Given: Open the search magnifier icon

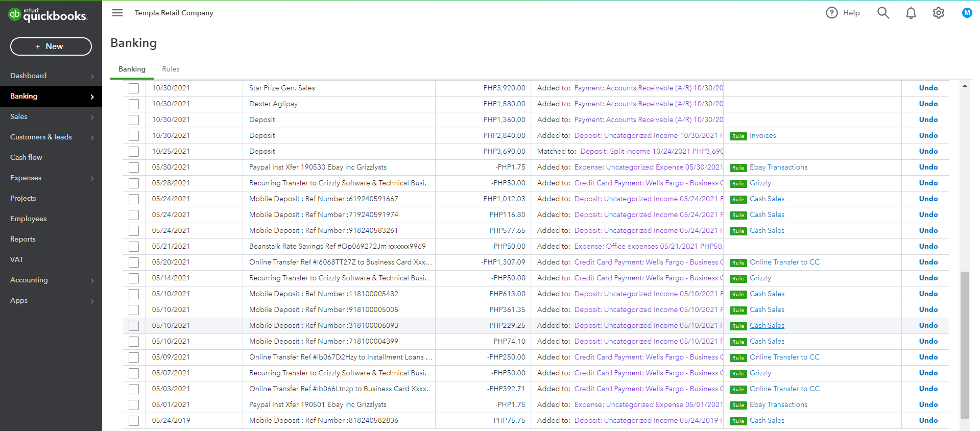Looking at the screenshot, I should coord(883,13).
